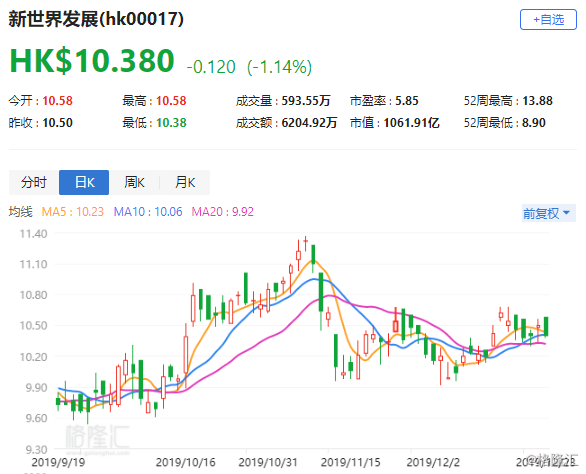Open the 周K weekly chart tab
This screenshot has width=586, height=474.
coord(135,182)
